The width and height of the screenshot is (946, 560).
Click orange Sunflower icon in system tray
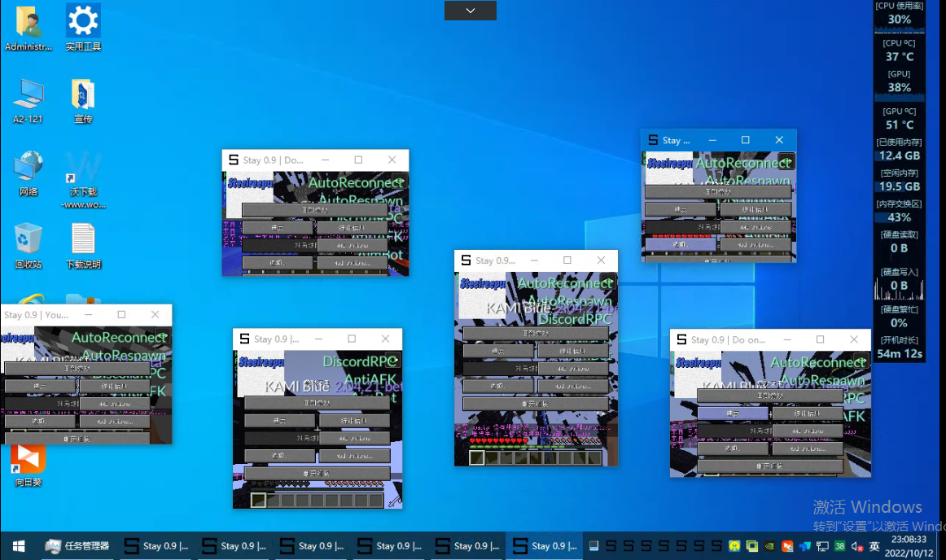point(787,546)
